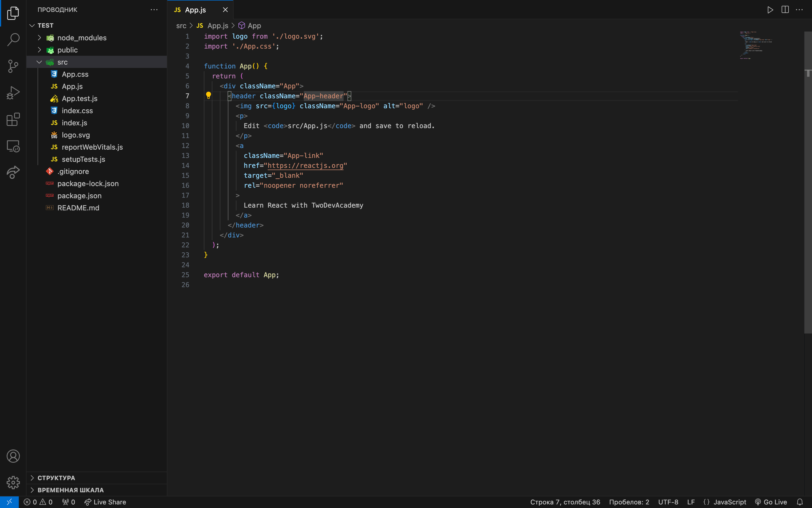Open the Extensions view
812x508 pixels.
[x=13, y=119]
